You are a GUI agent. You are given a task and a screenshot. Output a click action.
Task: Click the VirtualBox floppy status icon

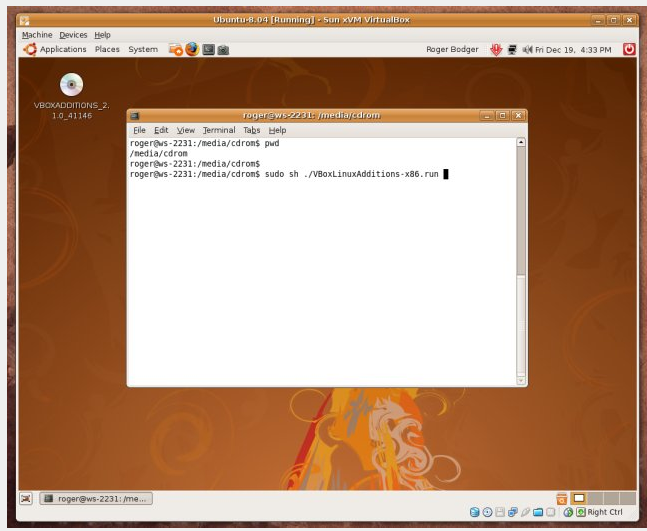(500, 512)
